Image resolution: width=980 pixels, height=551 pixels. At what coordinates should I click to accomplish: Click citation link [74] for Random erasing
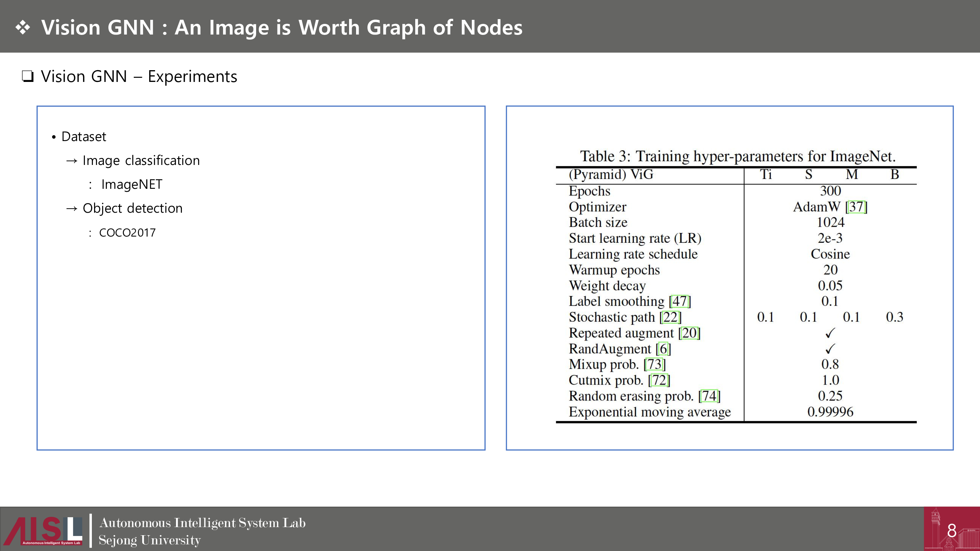point(709,396)
